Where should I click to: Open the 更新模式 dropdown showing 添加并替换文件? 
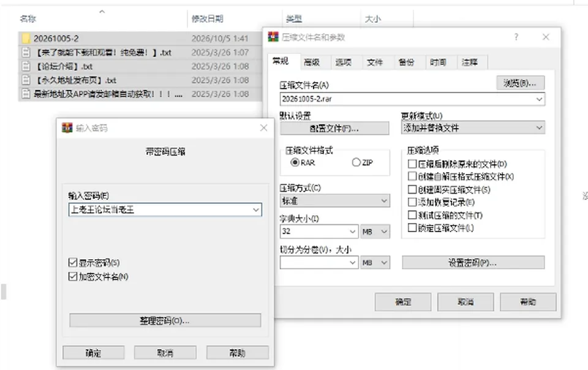(x=473, y=128)
